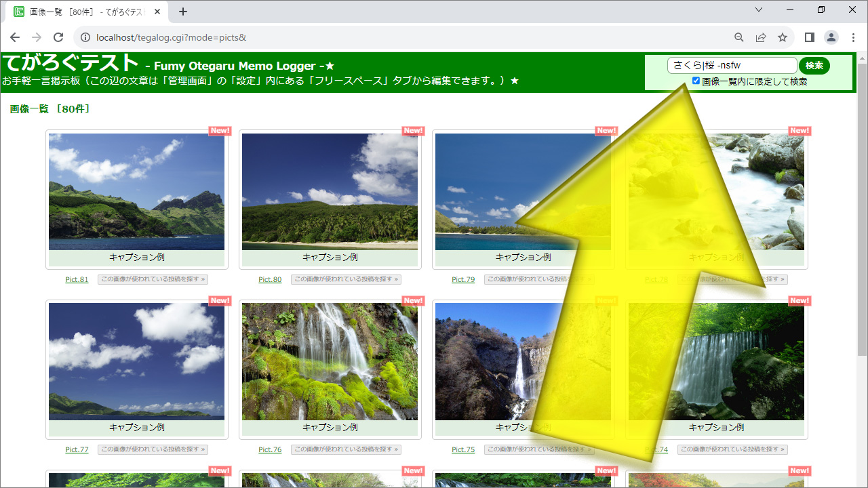Image resolution: width=868 pixels, height=488 pixels.
Task: Bookmark this page with star icon
Action: click(783, 37)
